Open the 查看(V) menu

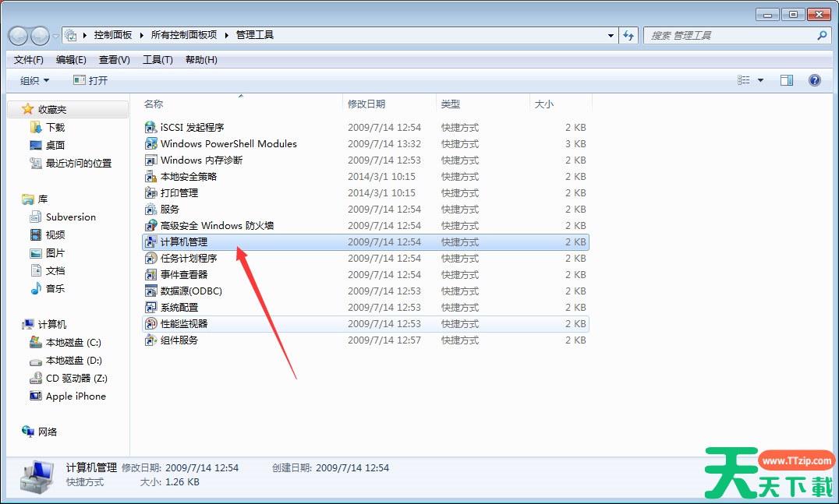click(115, 60)
